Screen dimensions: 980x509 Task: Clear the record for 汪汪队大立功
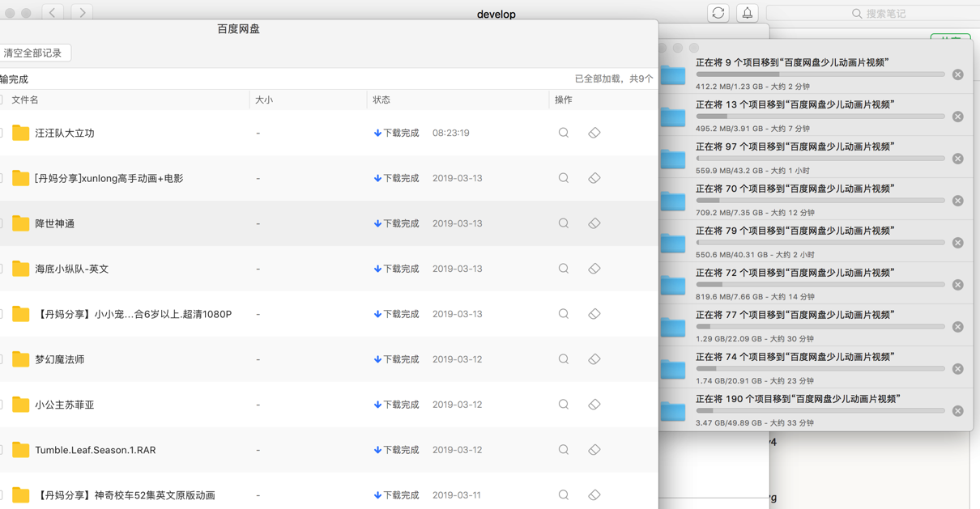(594, 133)
